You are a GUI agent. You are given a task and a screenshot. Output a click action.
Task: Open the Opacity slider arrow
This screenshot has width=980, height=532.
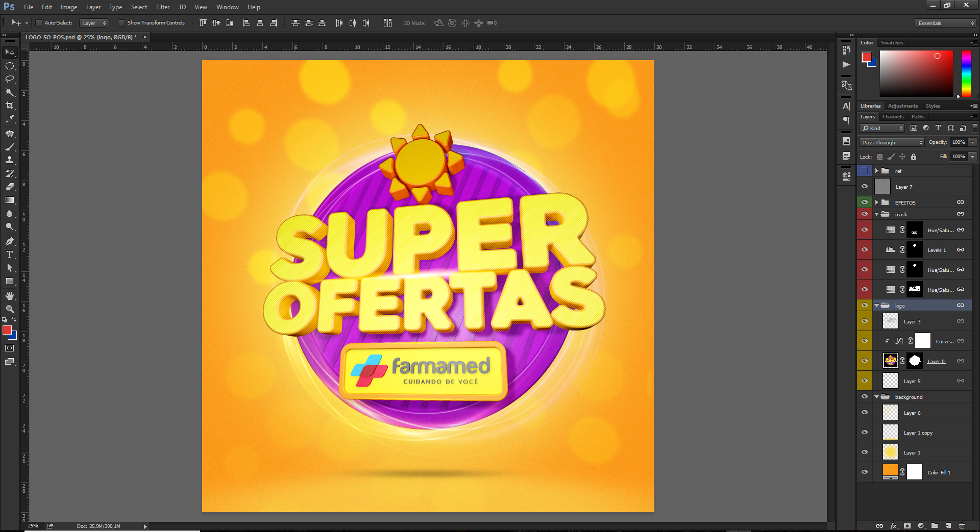tap(973, 142)
